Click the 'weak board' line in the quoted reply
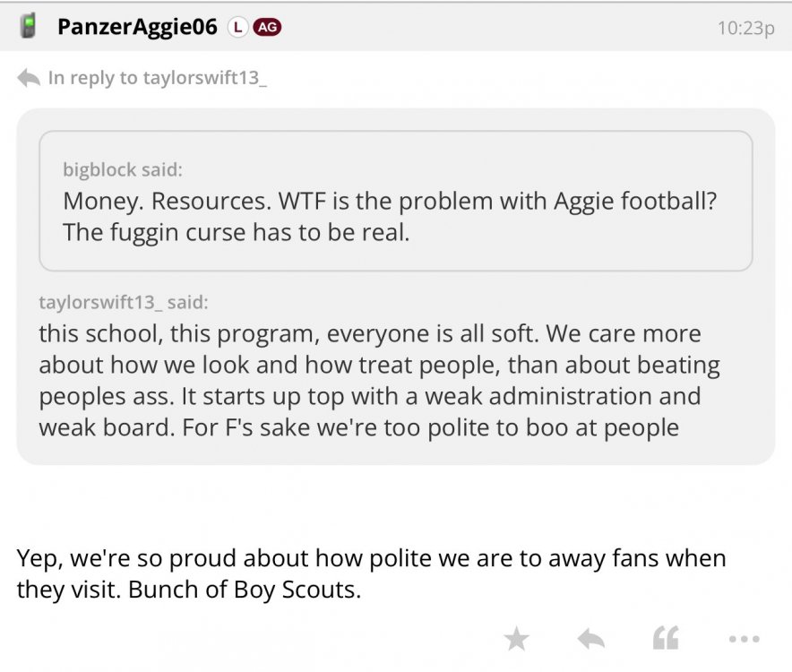This screenshot has height=672, width=792. [358, 427]
